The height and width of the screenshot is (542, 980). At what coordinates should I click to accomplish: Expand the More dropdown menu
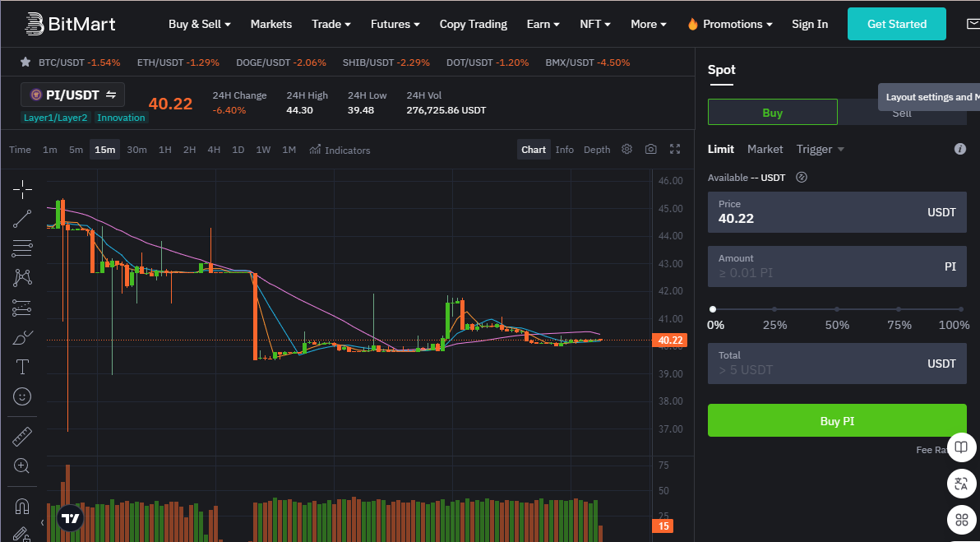pos(649,24)
